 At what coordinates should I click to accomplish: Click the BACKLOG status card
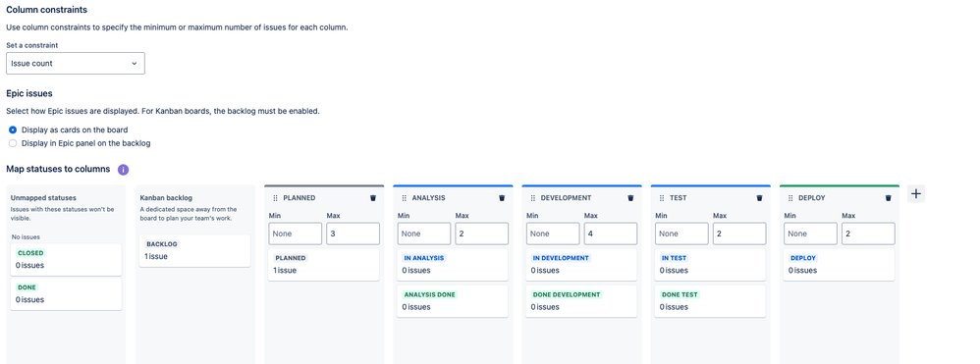195,250
